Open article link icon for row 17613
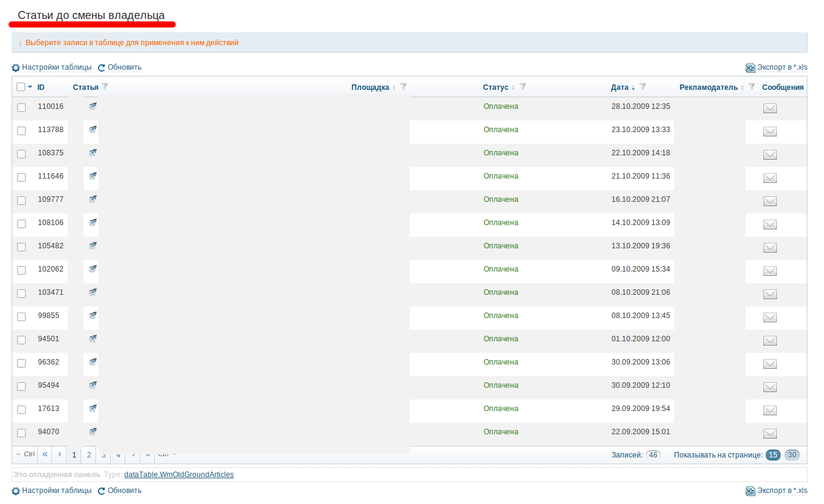 (92, 409)
